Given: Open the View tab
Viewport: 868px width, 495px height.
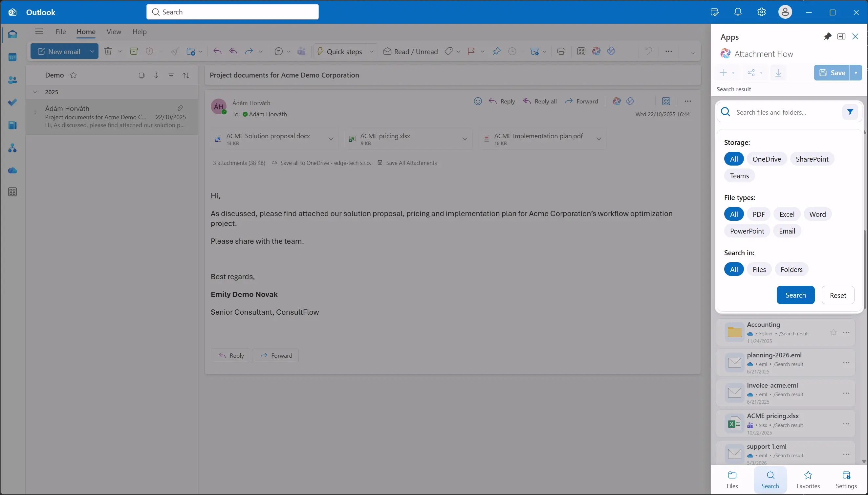Looking at the screenshot, I should (114, 32).
